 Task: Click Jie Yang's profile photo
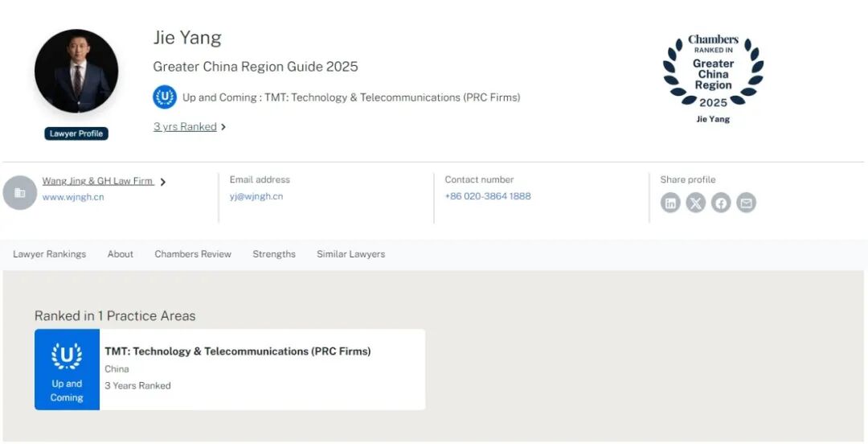pos(76,72)
